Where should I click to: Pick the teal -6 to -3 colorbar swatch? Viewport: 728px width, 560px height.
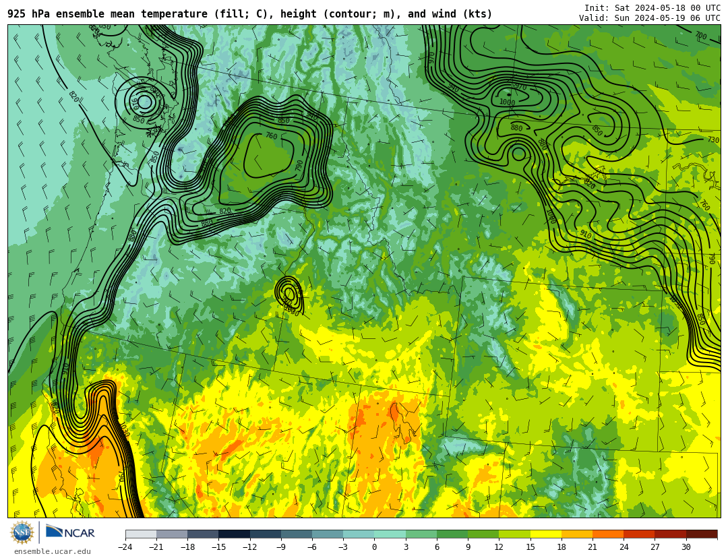328,534
